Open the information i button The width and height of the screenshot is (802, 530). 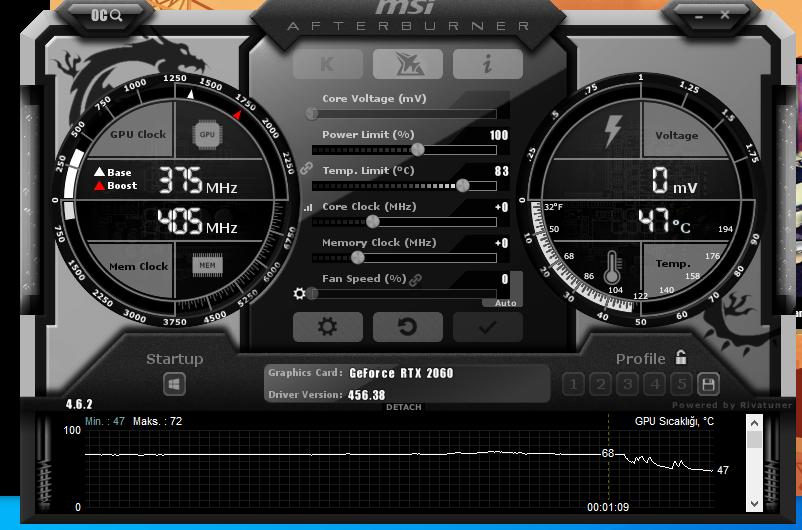click(487, 64)
